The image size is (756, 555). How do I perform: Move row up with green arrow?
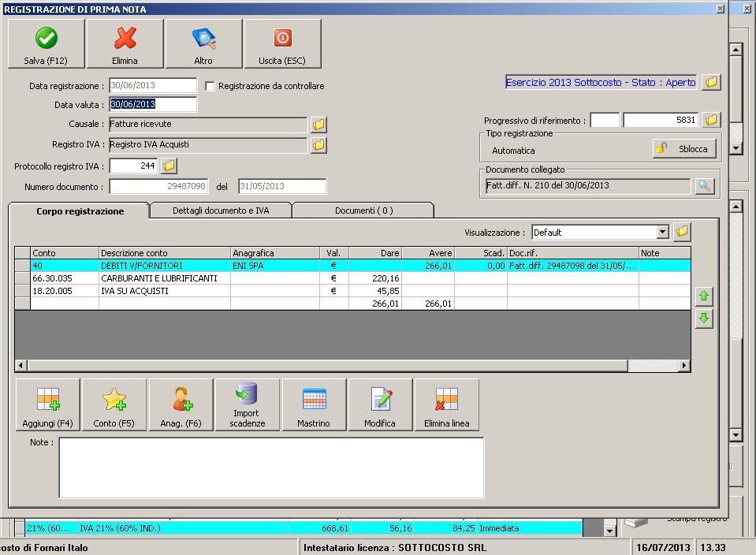click(x=704, y=296)
